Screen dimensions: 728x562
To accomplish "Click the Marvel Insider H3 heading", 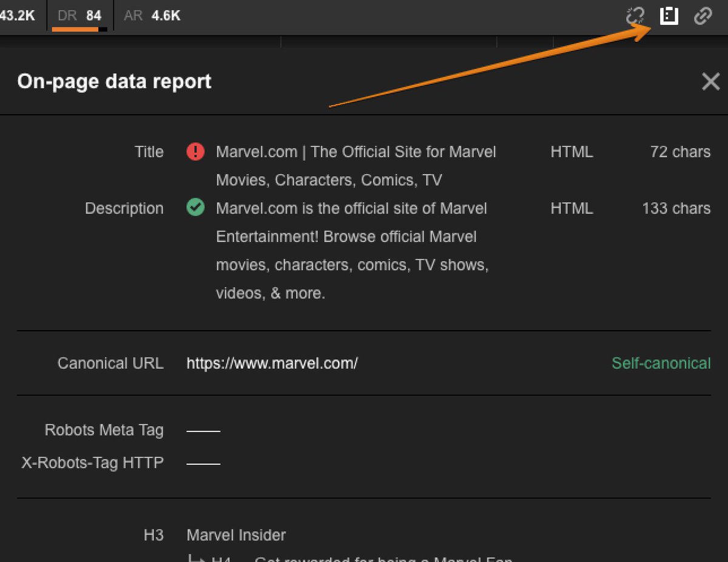I will [236, 535].
